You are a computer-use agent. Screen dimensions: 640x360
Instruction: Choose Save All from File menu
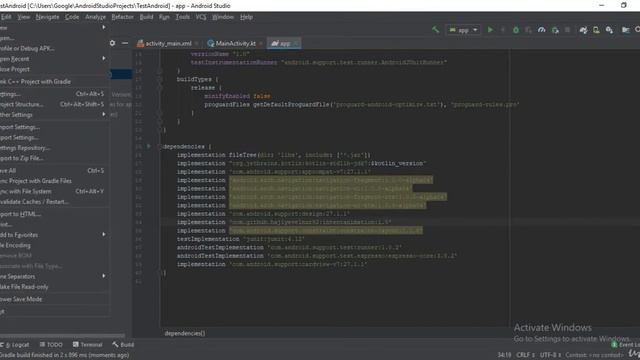54,171
